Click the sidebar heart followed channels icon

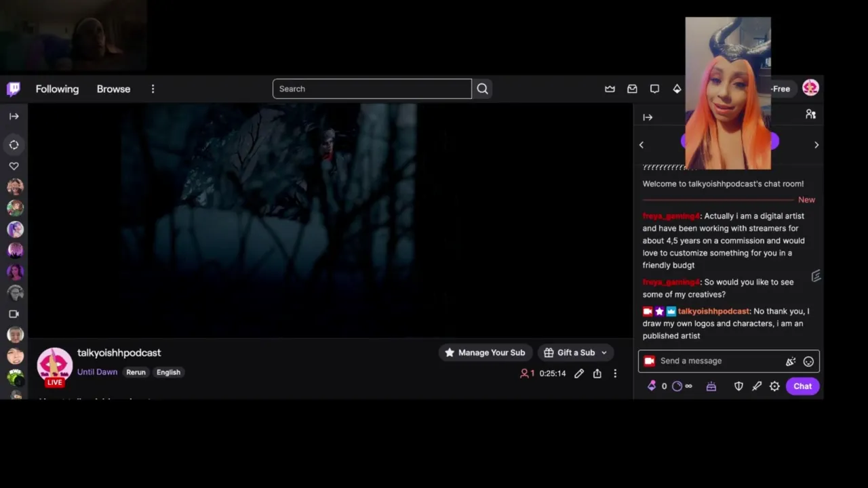(x=14, y=166)
